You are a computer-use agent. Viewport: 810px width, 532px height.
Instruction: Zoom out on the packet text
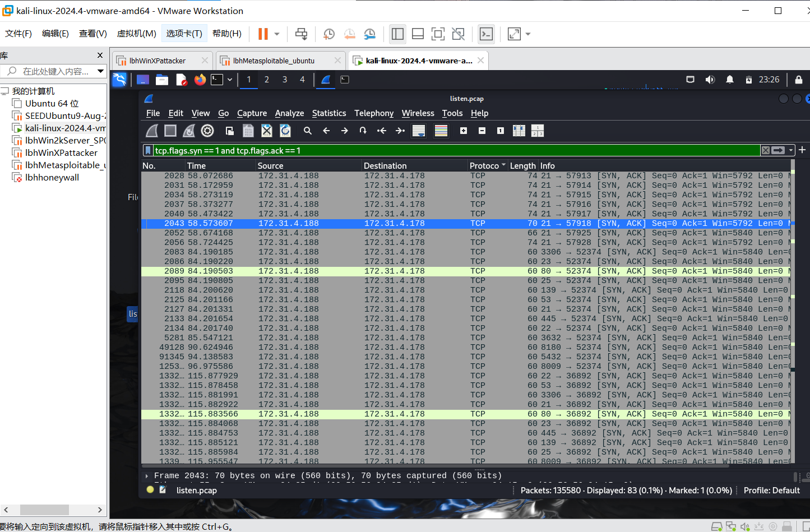482,131
